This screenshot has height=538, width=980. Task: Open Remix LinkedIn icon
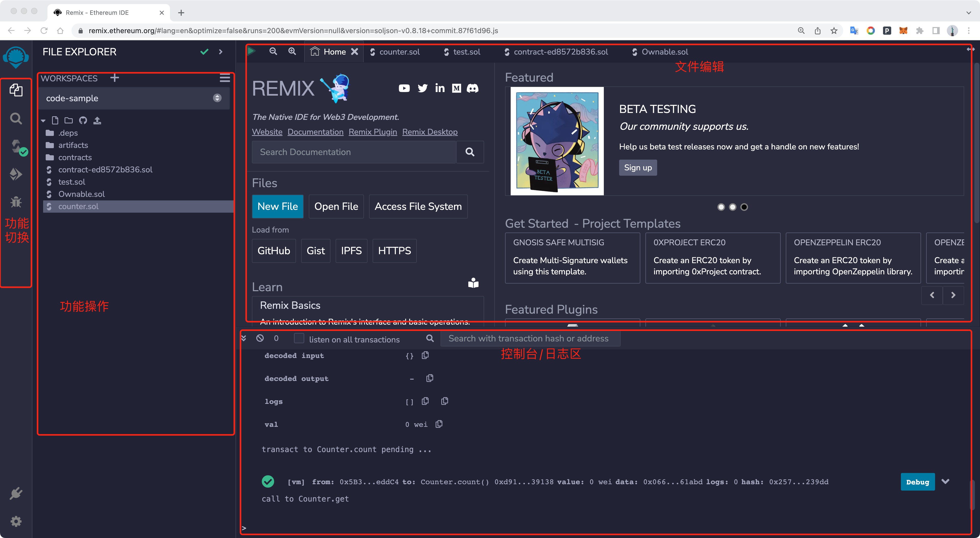coord(440,88)
